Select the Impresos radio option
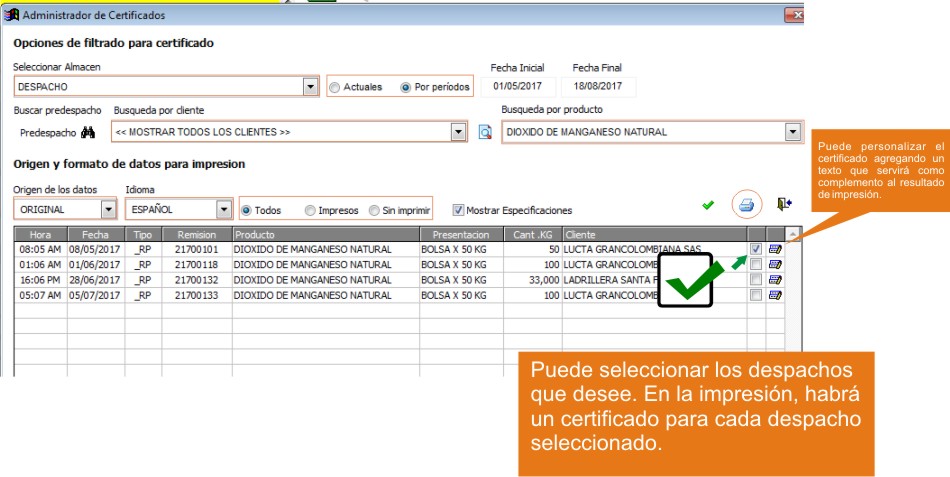The image size is (950, 477). point(310,210)
